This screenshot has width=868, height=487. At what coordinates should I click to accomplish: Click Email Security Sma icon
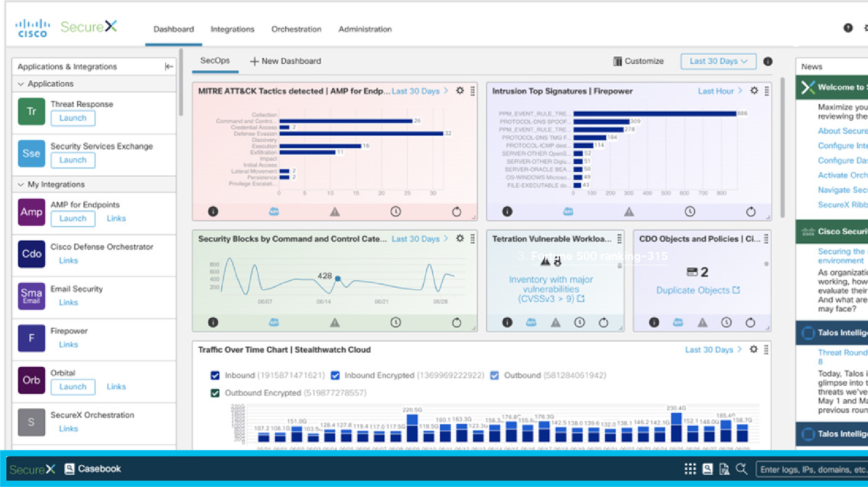[x=32, y=296]
